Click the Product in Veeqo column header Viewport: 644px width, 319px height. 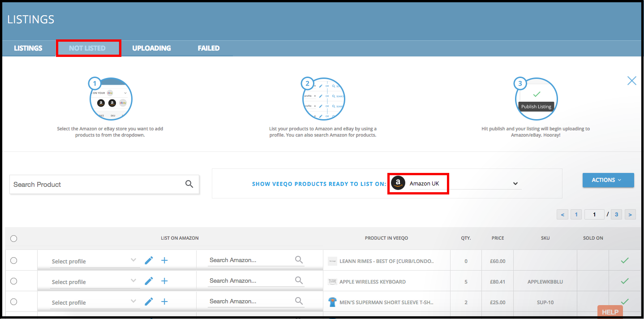click(386, 238)
